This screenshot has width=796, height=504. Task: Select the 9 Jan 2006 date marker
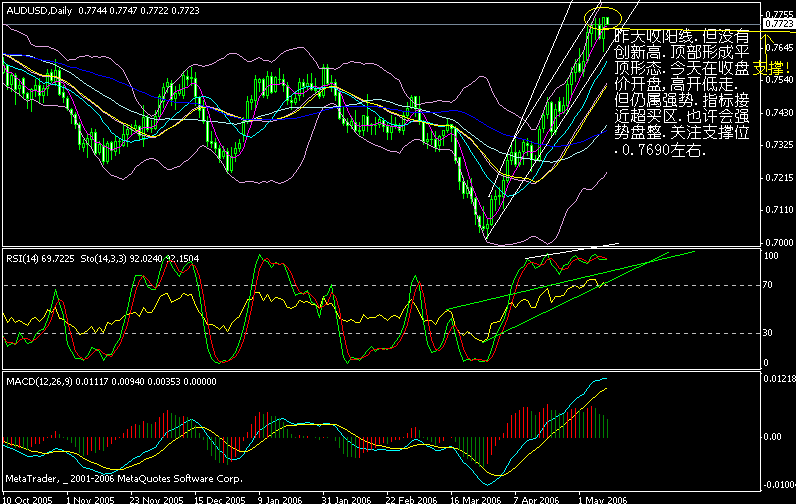point(280,499)
